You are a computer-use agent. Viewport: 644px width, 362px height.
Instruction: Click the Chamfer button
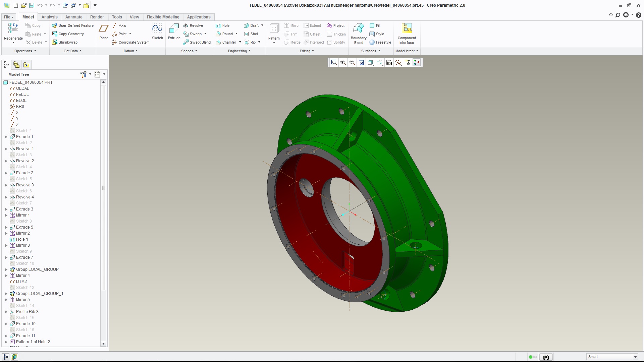(226, 42)
